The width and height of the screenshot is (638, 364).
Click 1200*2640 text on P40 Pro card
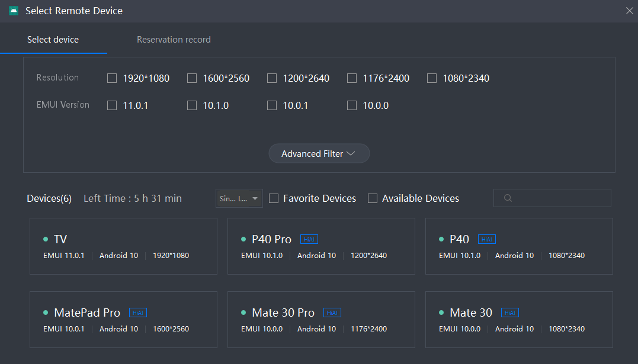pyautogui.click(x=368, y=256)
